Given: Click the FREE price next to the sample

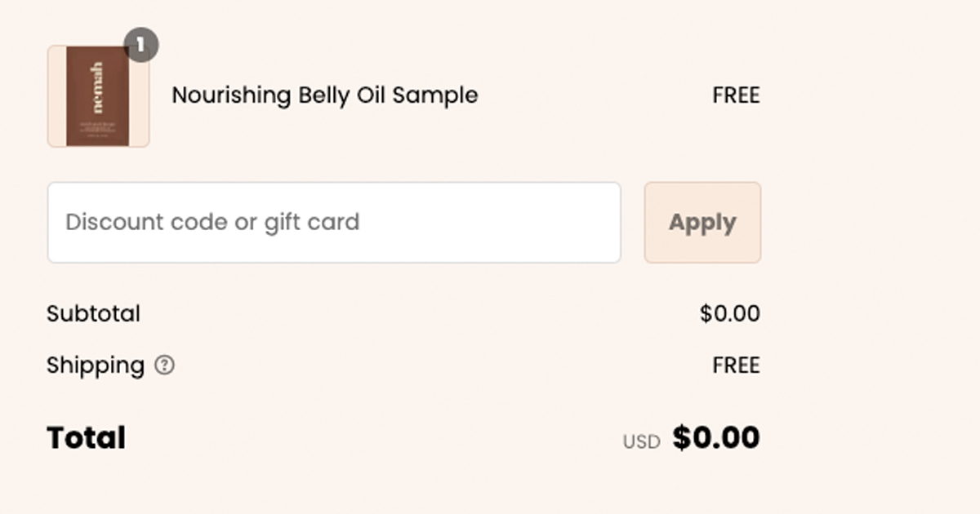Looking at the screenshot, I should pos(734,95).
